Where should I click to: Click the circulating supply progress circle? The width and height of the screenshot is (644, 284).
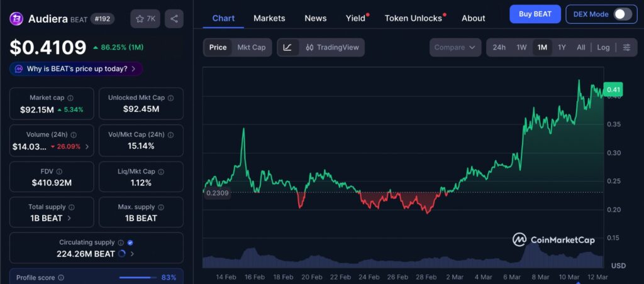121,254
